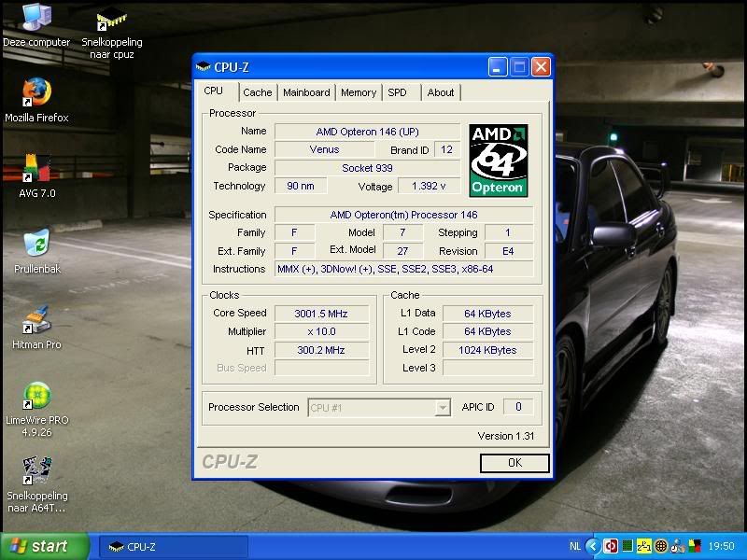Click the Version 1.31 label
The image size is (747, 560).
[506, 436]
